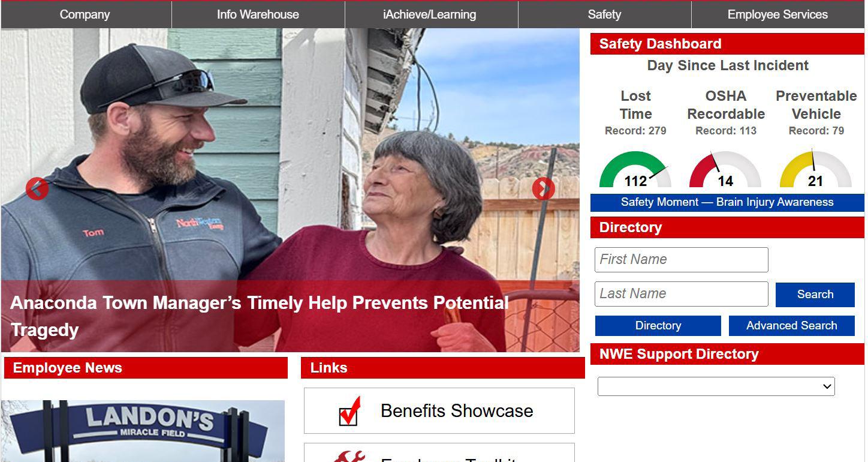Open the Preventable Vehicle yellow gauge
868x462 pixels.
point(815,170)
